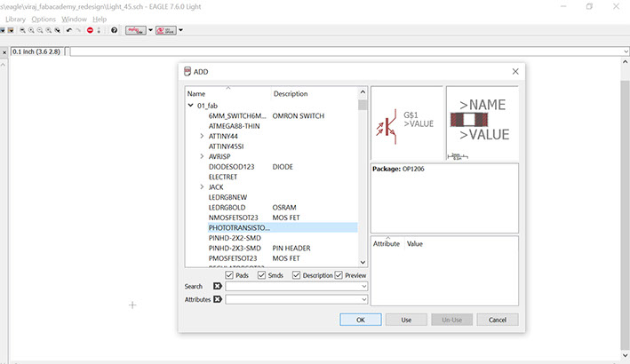
Task: Open the Search field dropdown
Action: coord(363,286)
